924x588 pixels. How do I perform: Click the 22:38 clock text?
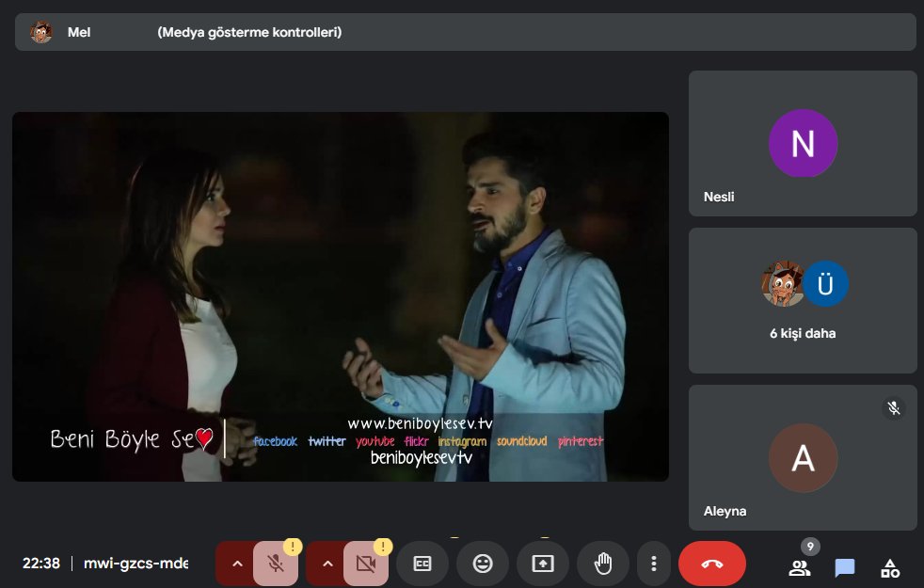click(41, 564)
